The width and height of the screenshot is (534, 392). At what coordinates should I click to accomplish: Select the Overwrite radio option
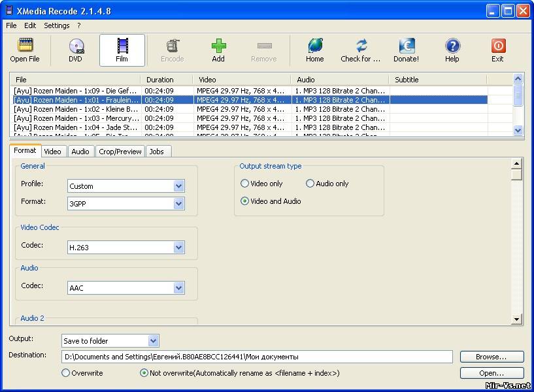coord(65,373)
